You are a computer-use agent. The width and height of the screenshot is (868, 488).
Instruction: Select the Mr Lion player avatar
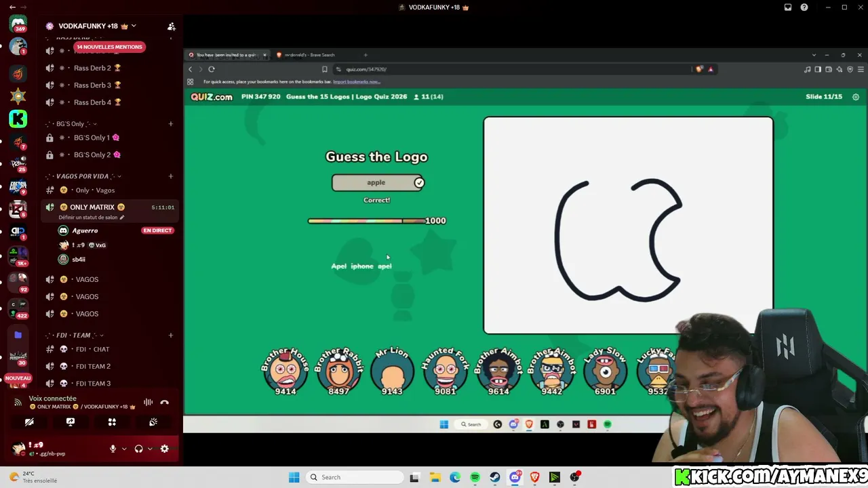tap(393, 371)
